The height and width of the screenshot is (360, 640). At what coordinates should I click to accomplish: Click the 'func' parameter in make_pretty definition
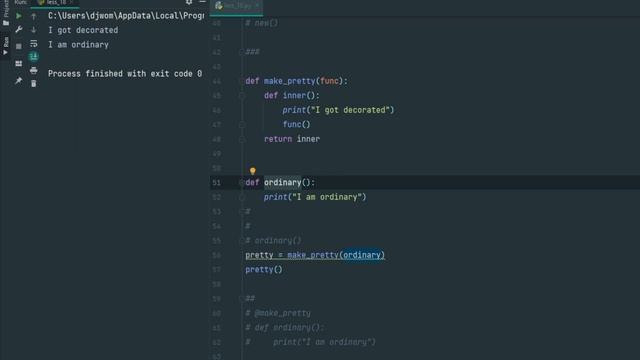coord(329,81)
